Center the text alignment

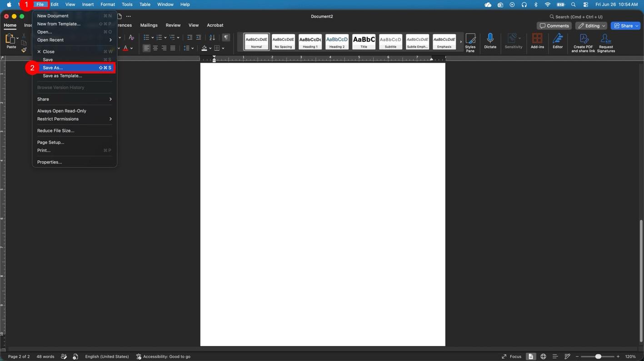click(155, 48)
